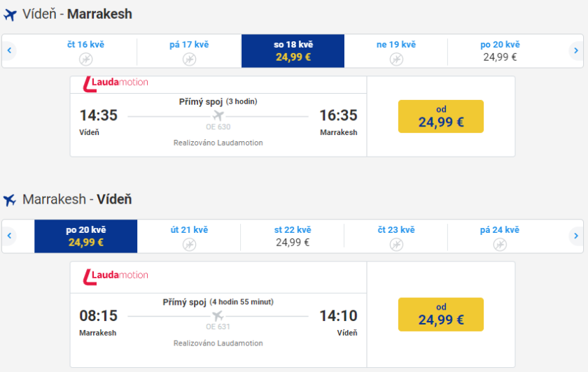Select the so 18 kvě outbound date tab
The width and height of the screenshot is (588, 372).
[x=293, y=51]
